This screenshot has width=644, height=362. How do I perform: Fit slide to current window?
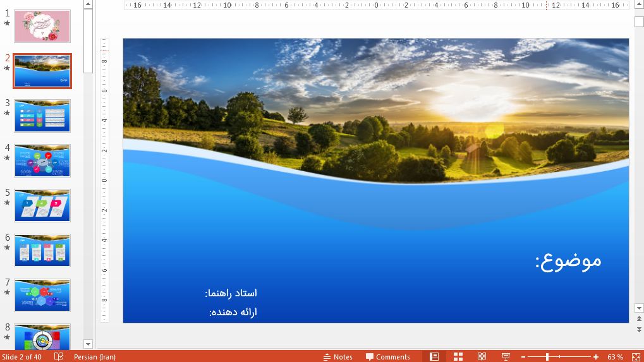[636, 357]
